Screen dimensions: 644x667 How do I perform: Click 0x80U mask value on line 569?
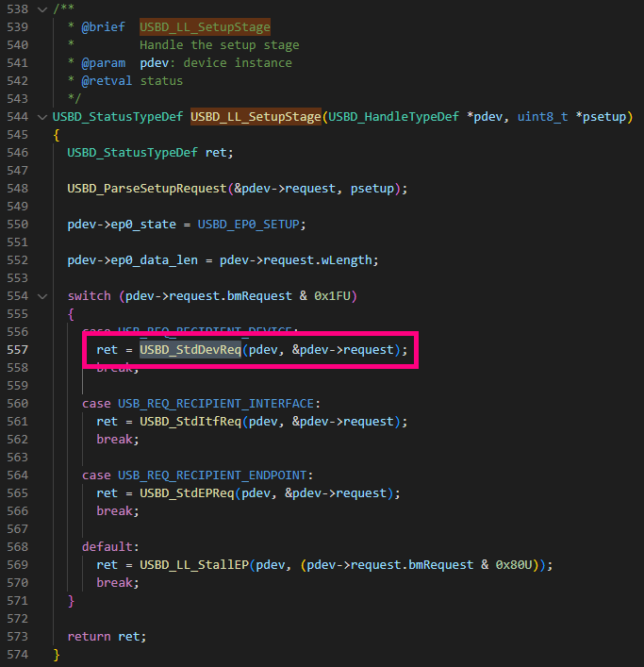(x=514, y=565)
